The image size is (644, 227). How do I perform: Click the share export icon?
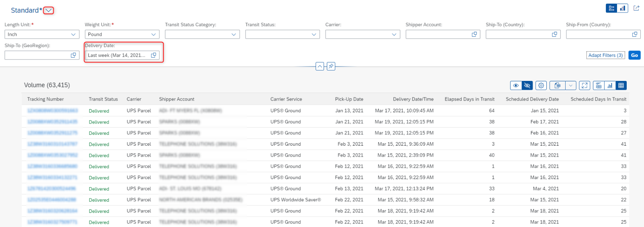(x=636, y=8)
